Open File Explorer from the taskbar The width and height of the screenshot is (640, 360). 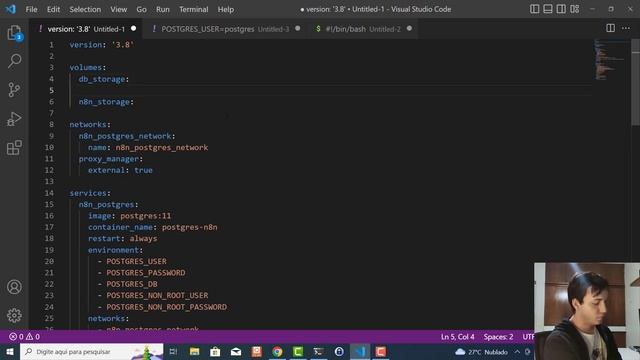pyautogui.click(x=194, y=351)
